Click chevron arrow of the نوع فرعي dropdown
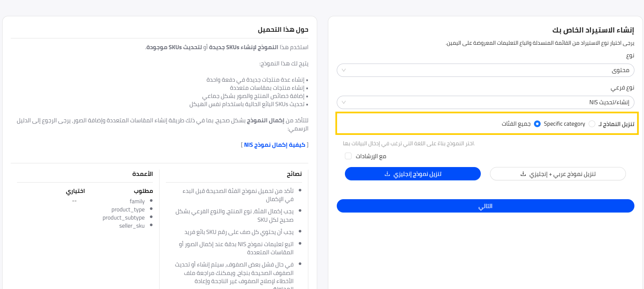This screenshot has height=289, width=644. pos(344,102)
